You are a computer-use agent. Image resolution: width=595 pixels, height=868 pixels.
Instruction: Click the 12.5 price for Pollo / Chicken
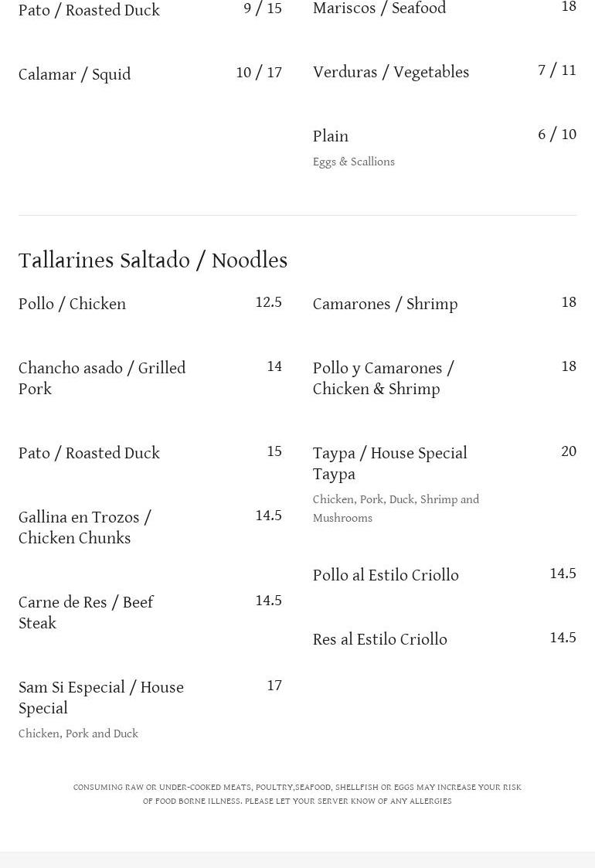(268, 302)
